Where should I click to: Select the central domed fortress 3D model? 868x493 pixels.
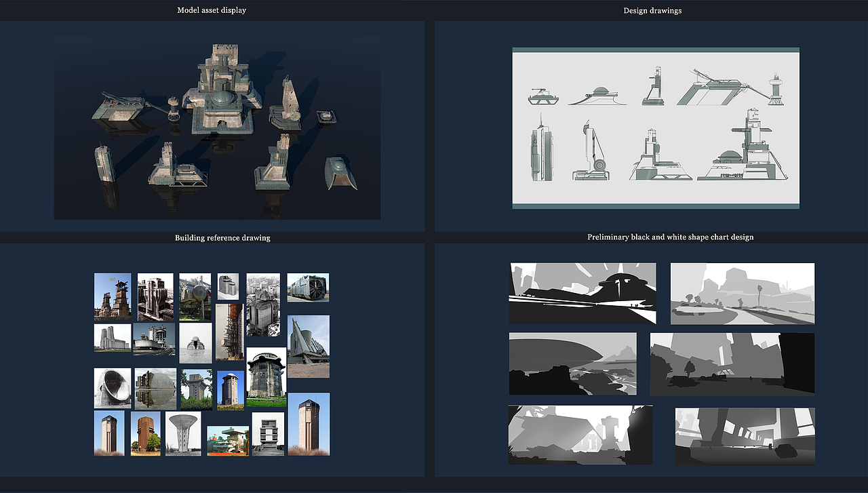tap(221, 88)
